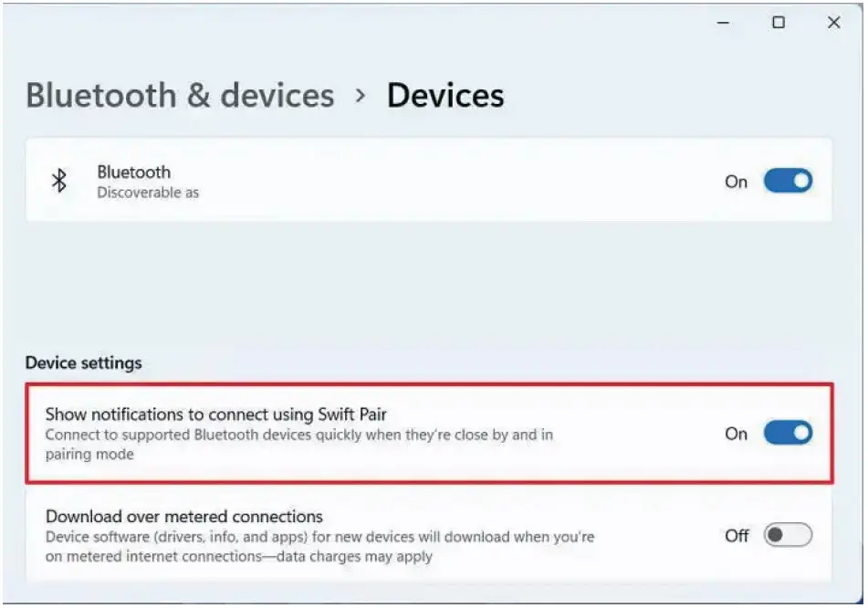Click the Bluetooth row label
The height and width of the screenshot is (608, 868).
[134, 172]
